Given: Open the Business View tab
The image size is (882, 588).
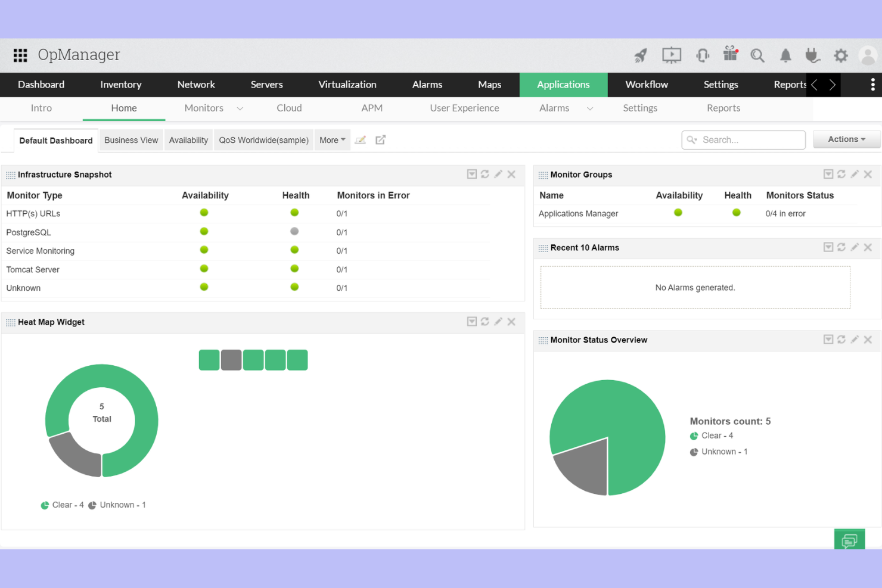Looking at the screenshot, I should pyautogui.click(x=131, y=139).
